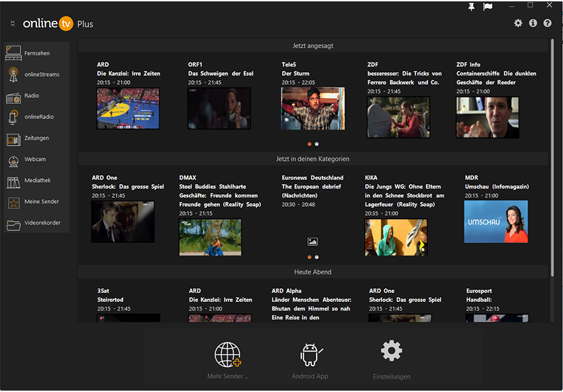The height and width of the screenshot is (392, 563).
Task: Select first page dot under Jetzt angesagt
Action: pyautogui.click(x=309, y=144)
